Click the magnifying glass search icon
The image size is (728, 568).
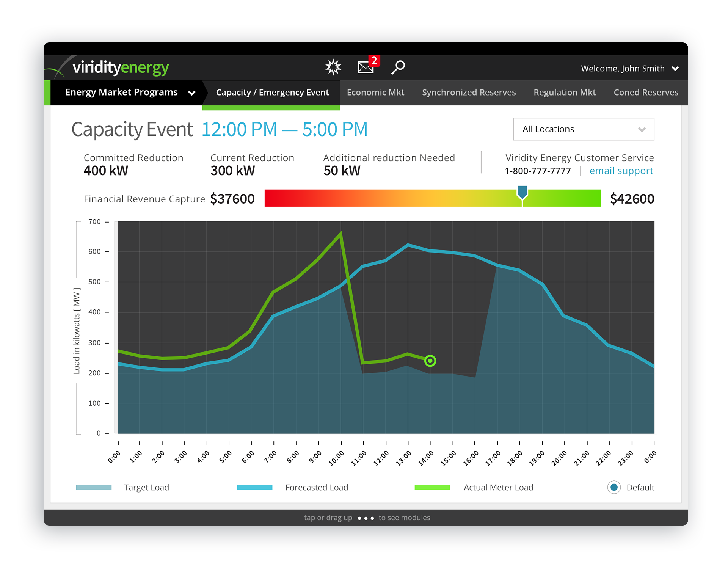[398, 67]
